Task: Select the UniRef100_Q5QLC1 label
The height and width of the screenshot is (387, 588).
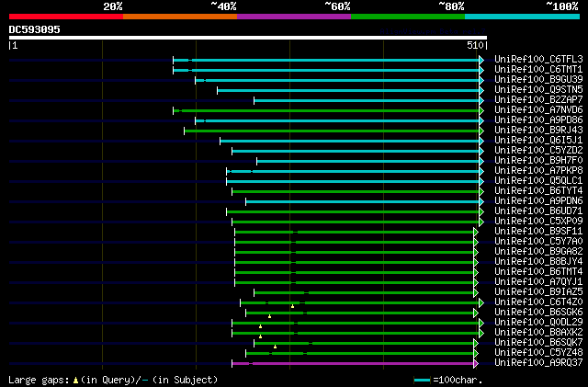Action: 538,181
